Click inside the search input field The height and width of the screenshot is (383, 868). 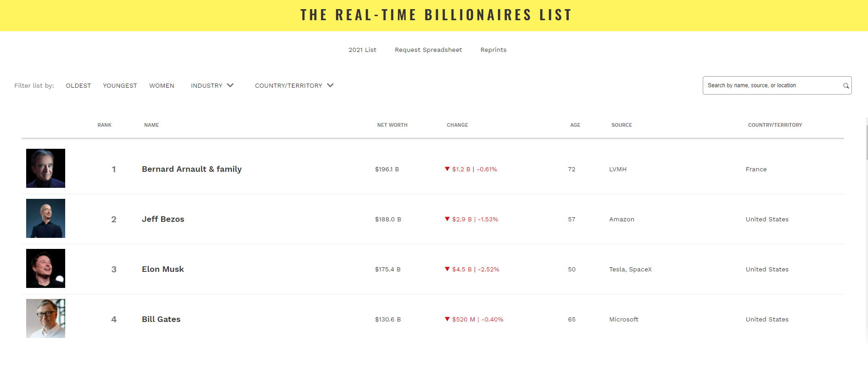tap(771, 85)
